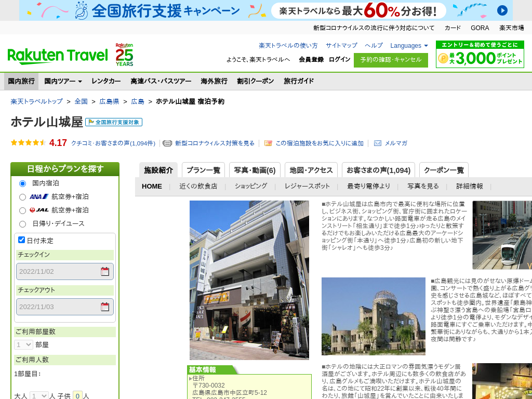Click the star rating icons
532x399 pixels.
pos(28,143)
